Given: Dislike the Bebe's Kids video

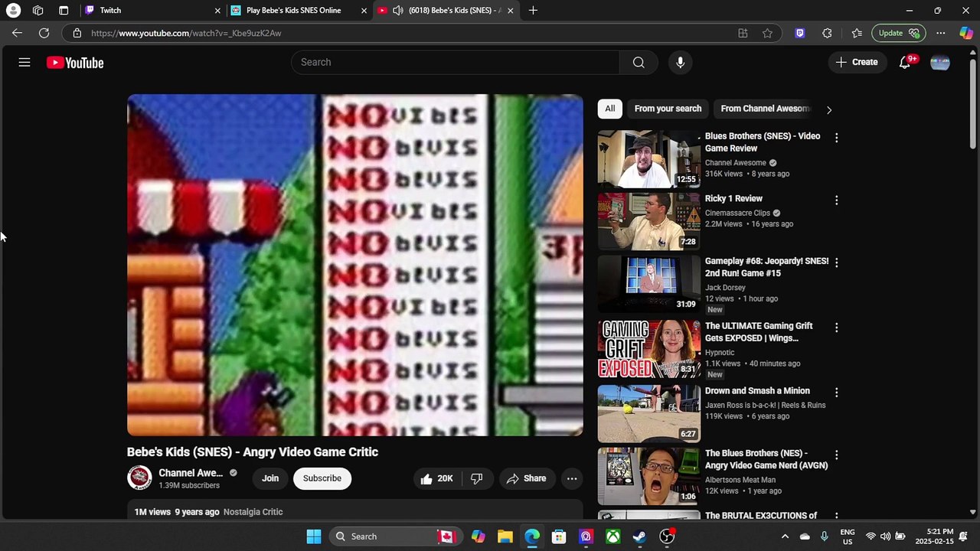Looking at the screenshot, I should coord(476,479).
